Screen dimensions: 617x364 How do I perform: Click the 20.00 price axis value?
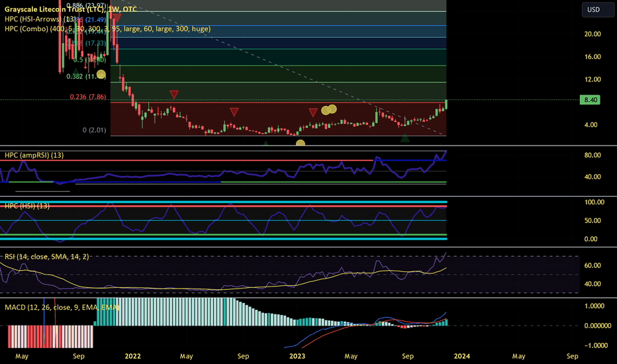(593, 34)
